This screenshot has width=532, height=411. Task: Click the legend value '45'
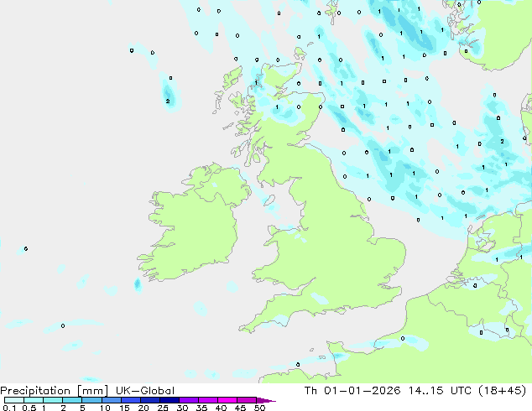pyautogui.click(x=240, y=408)
